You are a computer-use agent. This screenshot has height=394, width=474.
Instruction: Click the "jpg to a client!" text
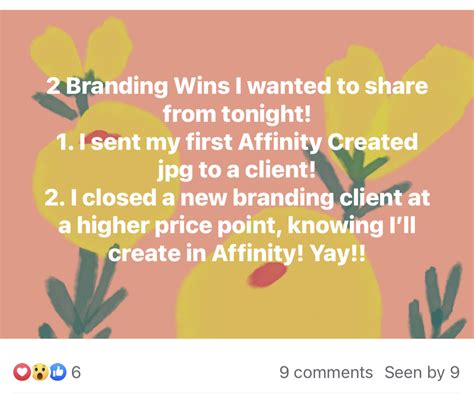(x=236, y=170)
